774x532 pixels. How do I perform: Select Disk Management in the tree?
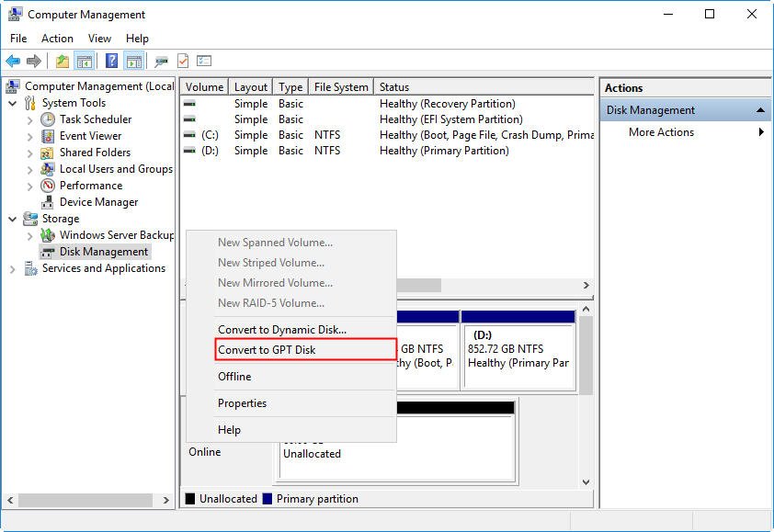pos(104,252)
